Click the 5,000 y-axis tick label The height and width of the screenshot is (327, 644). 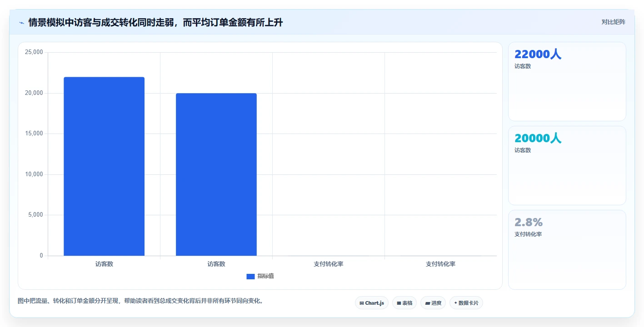(x=35, y=215)
